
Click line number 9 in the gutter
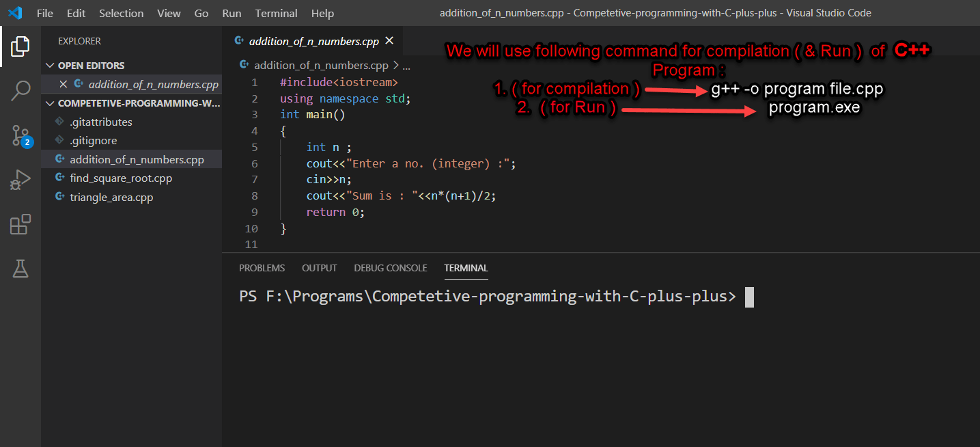point(255,212)
